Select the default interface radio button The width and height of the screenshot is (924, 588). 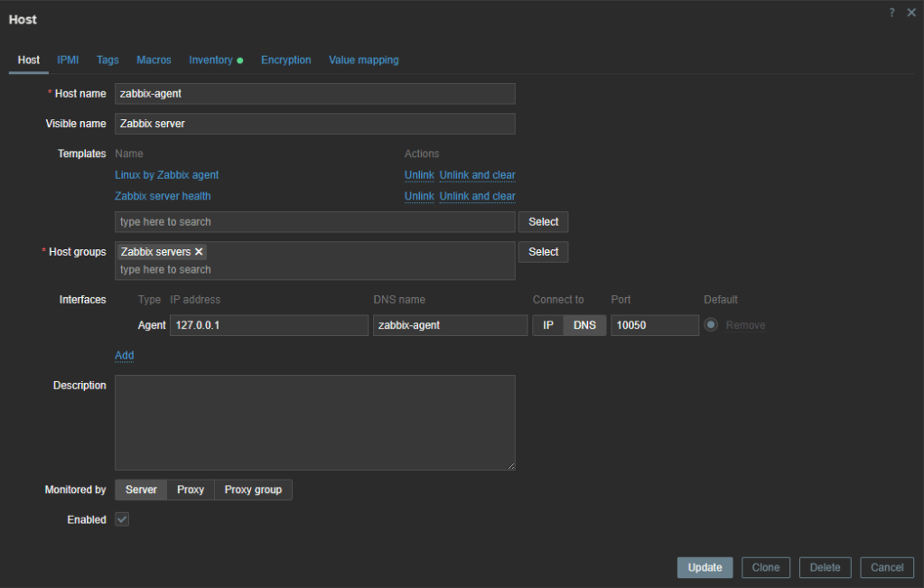711,325
